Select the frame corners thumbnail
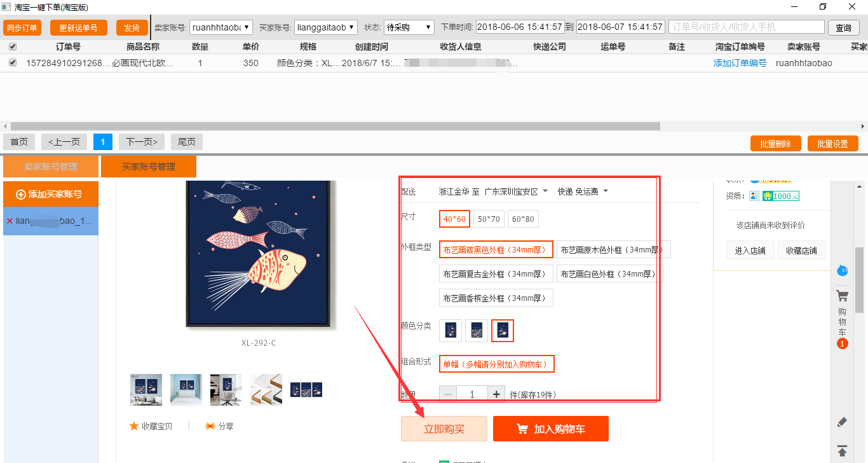 266,390
